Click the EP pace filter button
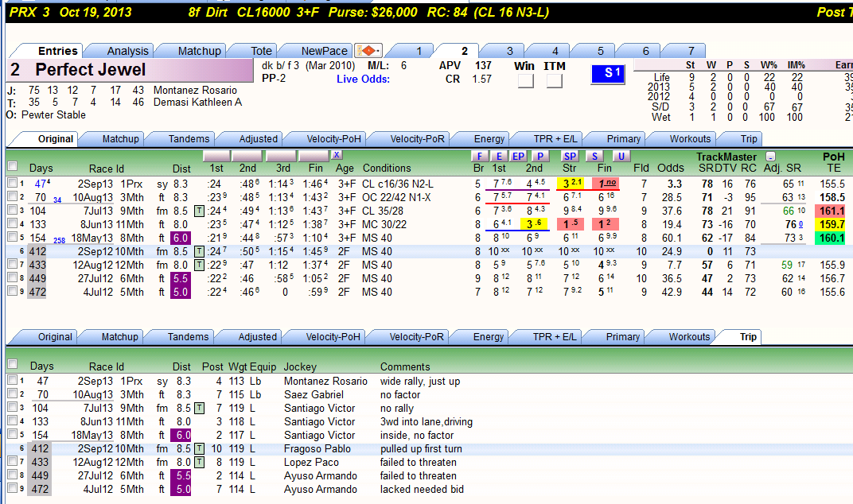Screen dimensions: 853x504 click(519, 156)
